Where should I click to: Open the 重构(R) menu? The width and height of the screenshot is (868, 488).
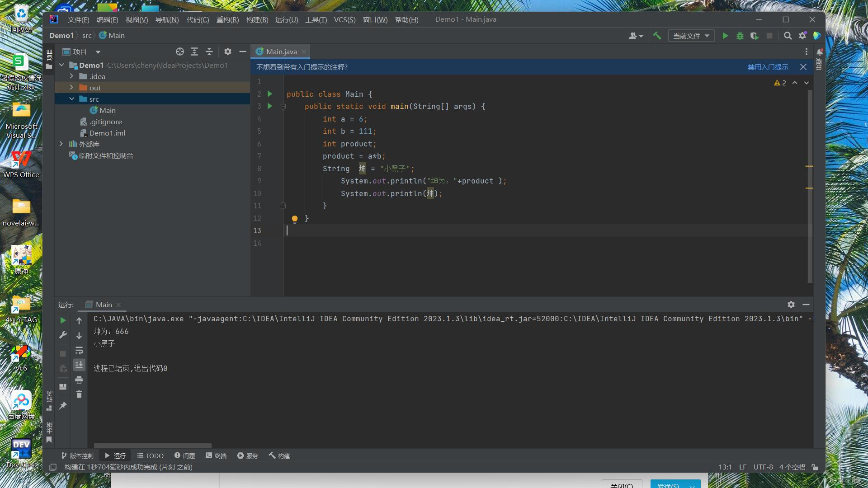tap(227, 19)
